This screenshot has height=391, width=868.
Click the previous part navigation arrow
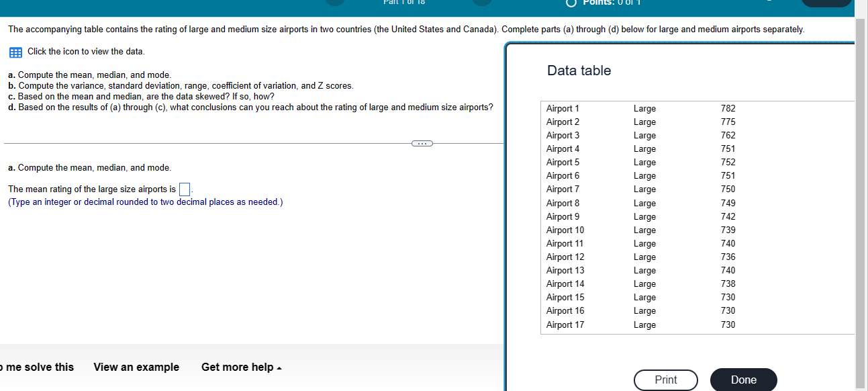pyautogui.click(x=334, y=3)
